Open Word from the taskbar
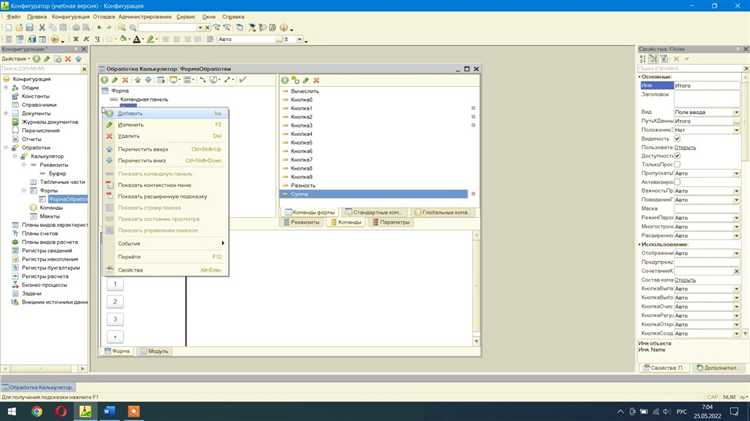This screenshot has width=750, height=421. click(x=110, y=411)
